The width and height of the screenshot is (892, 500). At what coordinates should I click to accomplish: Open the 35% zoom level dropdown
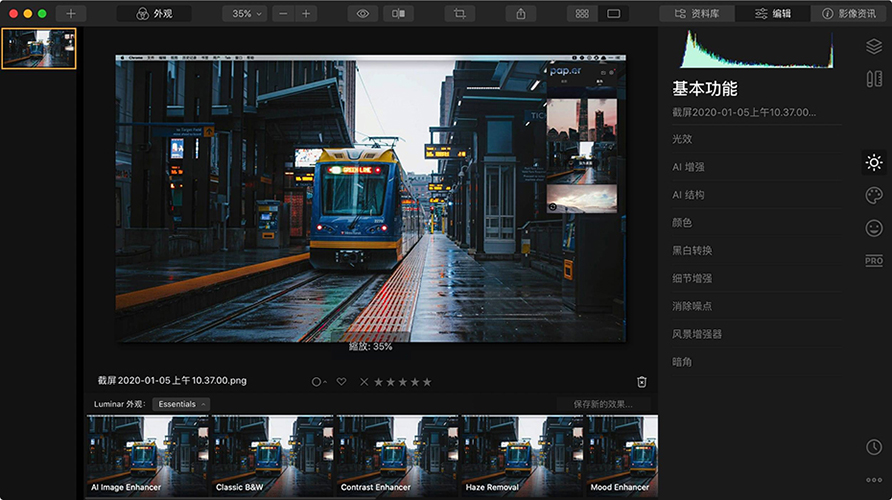(247, 14)
